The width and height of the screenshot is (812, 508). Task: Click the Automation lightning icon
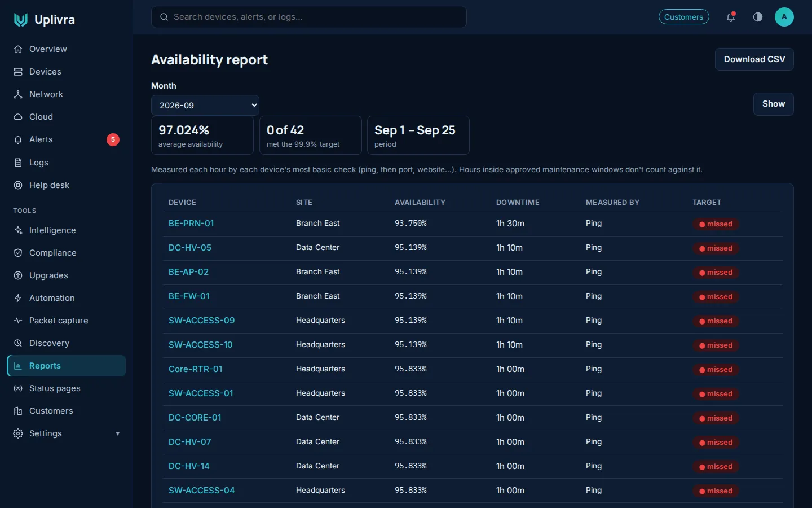pos(18,298)
